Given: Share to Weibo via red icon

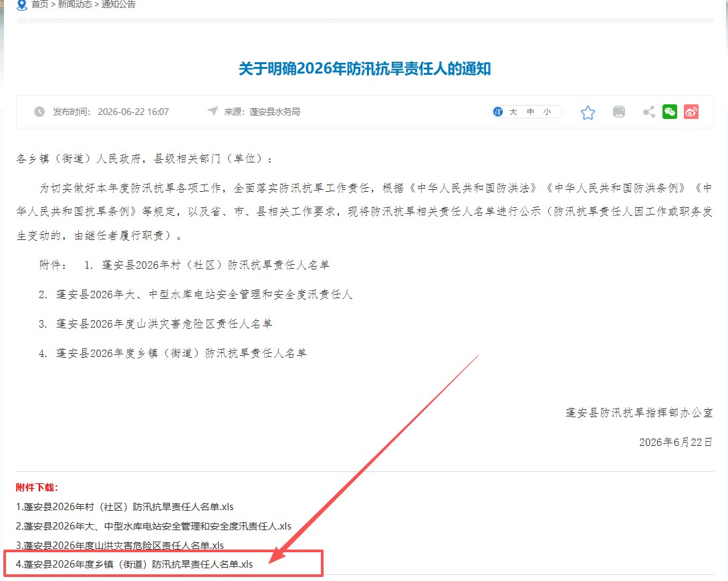Looking at the screenshot, I should pos(691,112).
